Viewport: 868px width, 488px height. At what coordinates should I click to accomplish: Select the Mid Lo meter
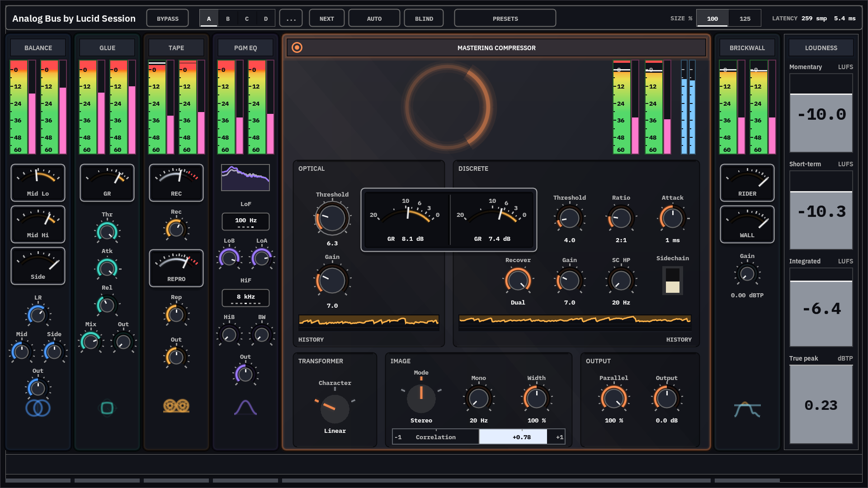[x=38, y=183]
